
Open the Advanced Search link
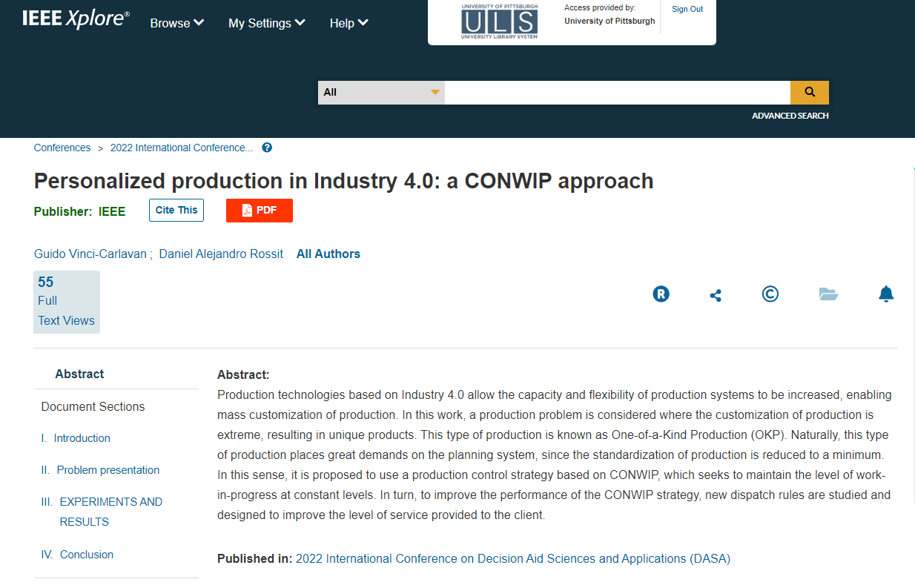[x=790, y=116]
